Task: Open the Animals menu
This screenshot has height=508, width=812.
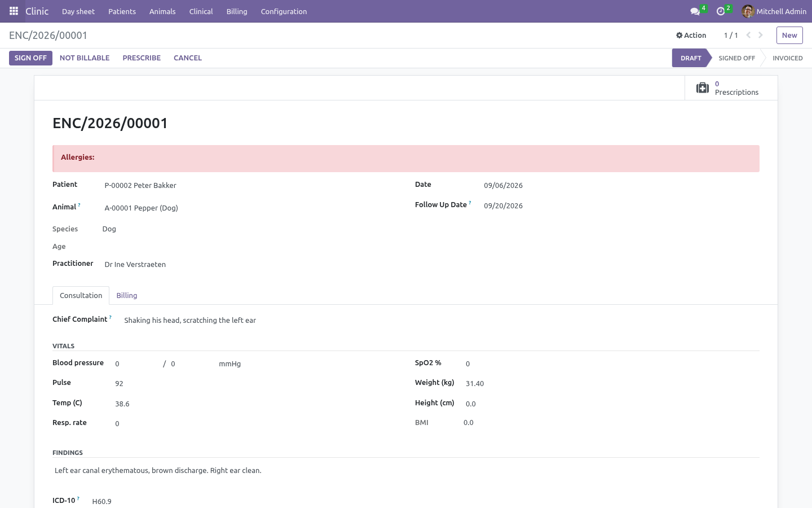Action: click(x=162, y=11)
